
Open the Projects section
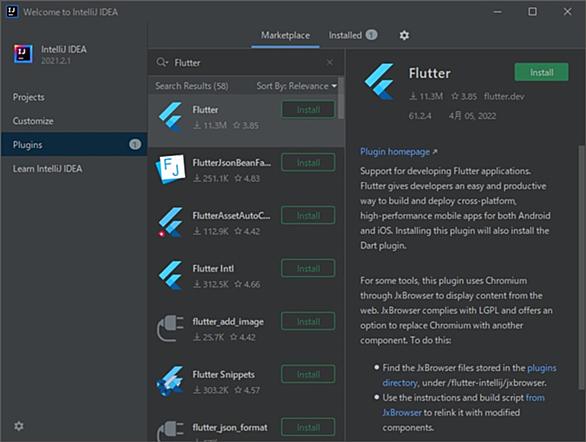pos(74,97)
